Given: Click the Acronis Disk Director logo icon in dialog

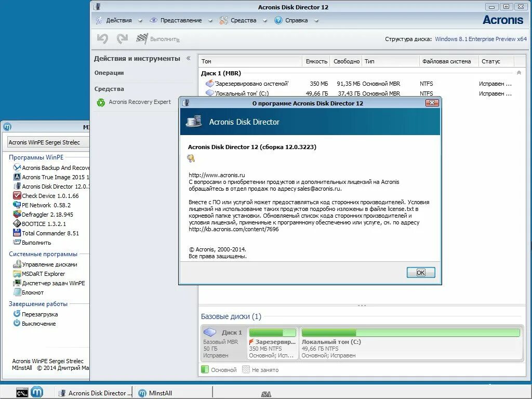Looking at the screenshot, I should click(194, 122).
